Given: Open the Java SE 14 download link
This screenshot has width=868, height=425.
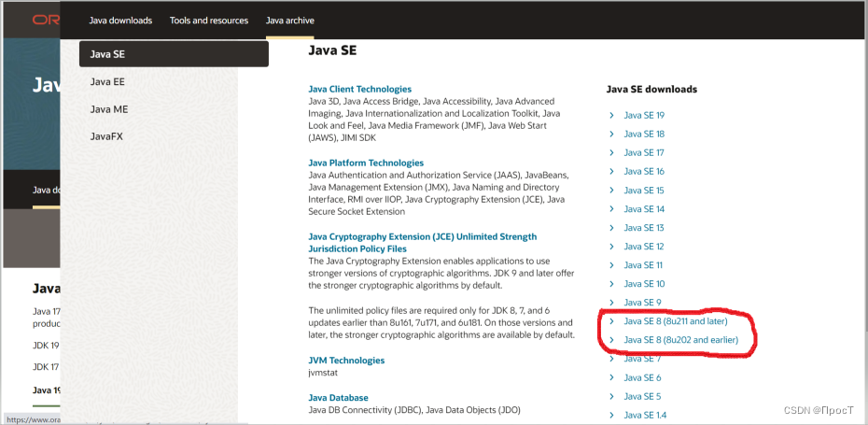Looking at the screenshot, I should tap(644, 209).
